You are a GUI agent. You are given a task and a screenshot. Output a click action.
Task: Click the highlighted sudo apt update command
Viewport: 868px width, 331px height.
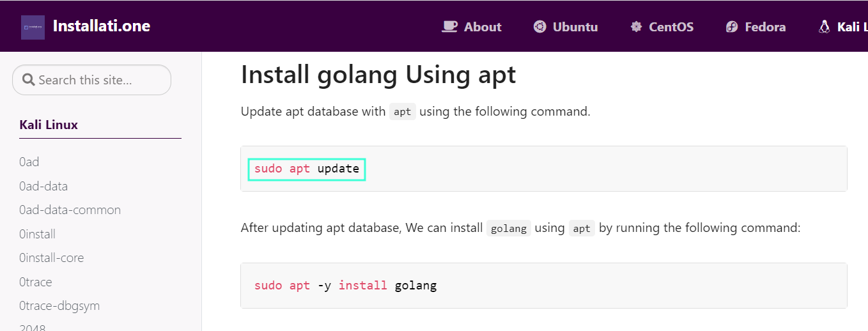click(x=307, y=169)
